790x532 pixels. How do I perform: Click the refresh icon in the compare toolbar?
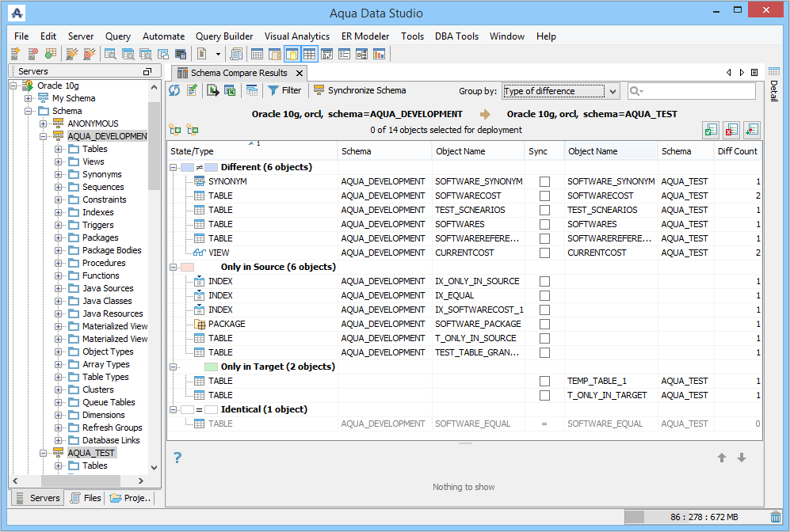pyautogui.click(x=174, y=90)
